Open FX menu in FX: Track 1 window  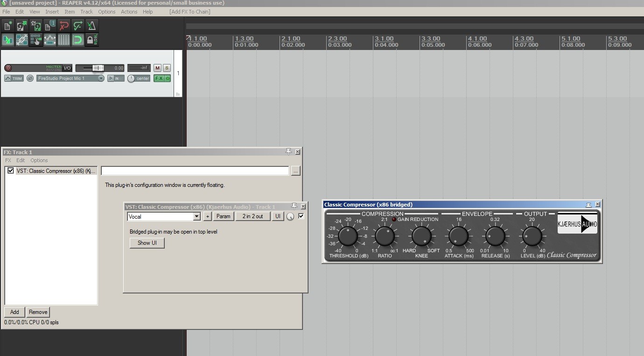tap(8, 160)
